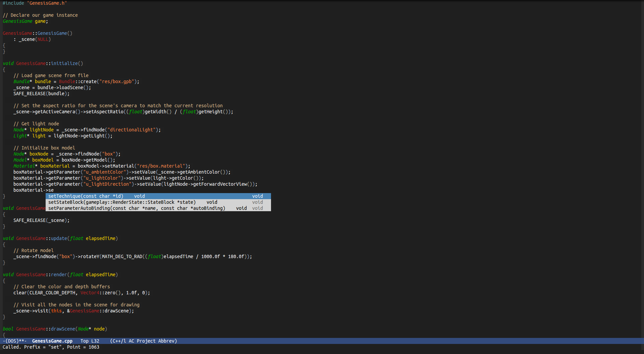This screenshot has width=644, height=354.
Task: Click "u_lightColor" parameter string
Action: [x=102, y=178]
